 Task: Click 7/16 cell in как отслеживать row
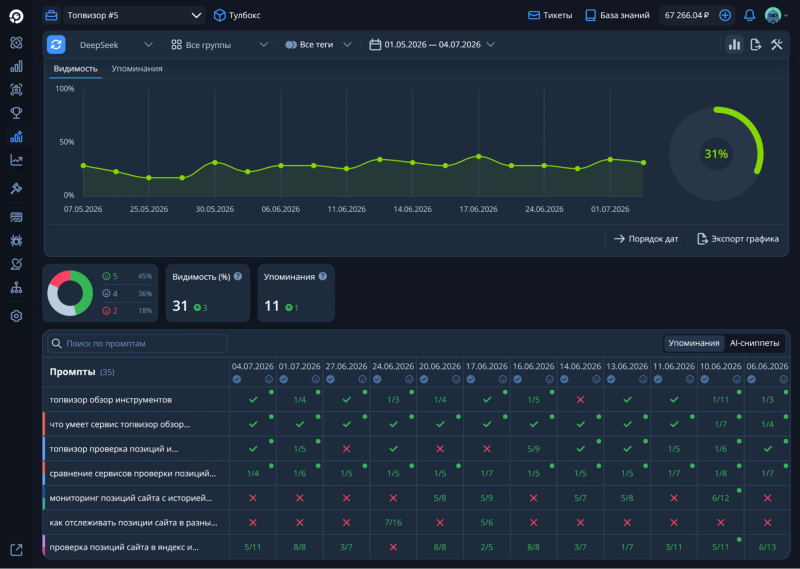click(393, 522)
